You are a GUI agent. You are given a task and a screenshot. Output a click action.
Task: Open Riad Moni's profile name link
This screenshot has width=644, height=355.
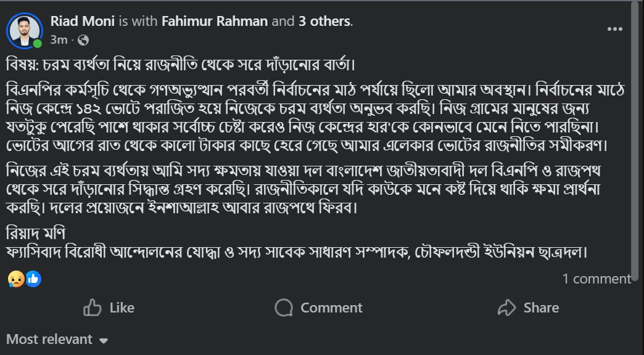coord(83,21)
